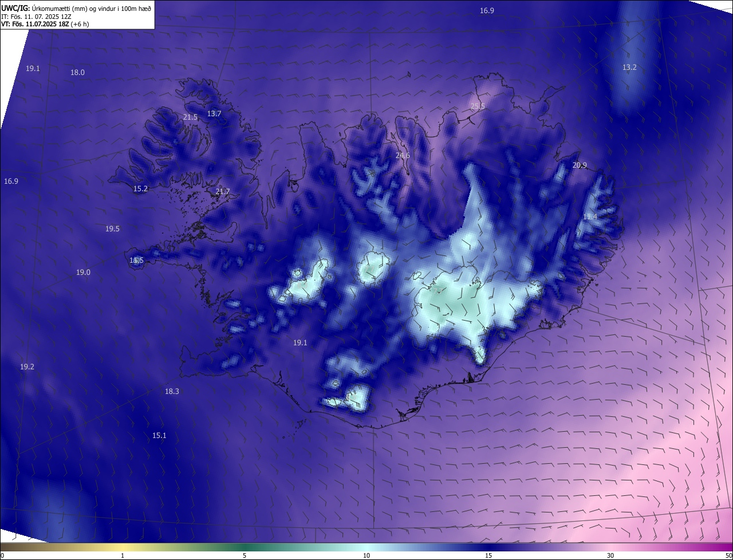The width and height of the screenshot is (733, 560).
Task: Click the 19.2 value label
Action: 27,367
